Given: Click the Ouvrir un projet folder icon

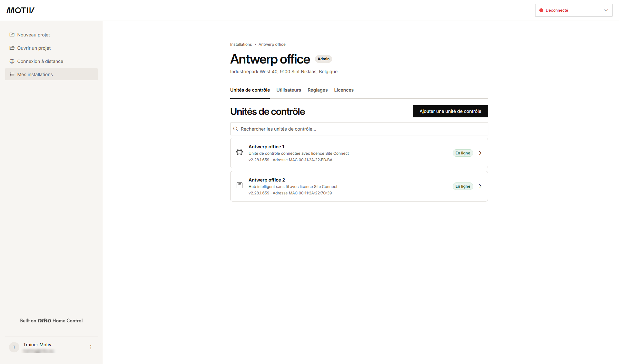Looking at the screenshot, I should point(12,48).
